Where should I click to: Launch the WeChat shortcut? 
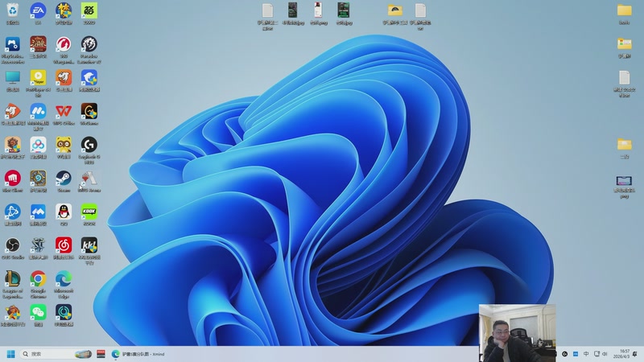(38, 313)
